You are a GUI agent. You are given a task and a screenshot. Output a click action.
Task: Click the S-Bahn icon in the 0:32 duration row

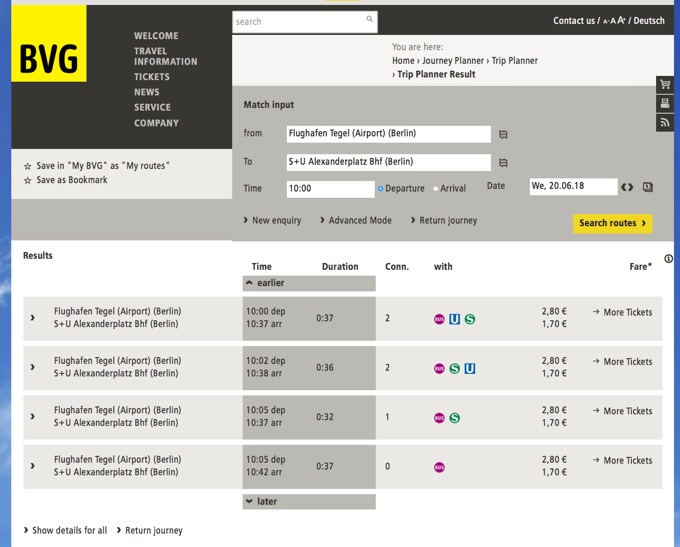454,418
